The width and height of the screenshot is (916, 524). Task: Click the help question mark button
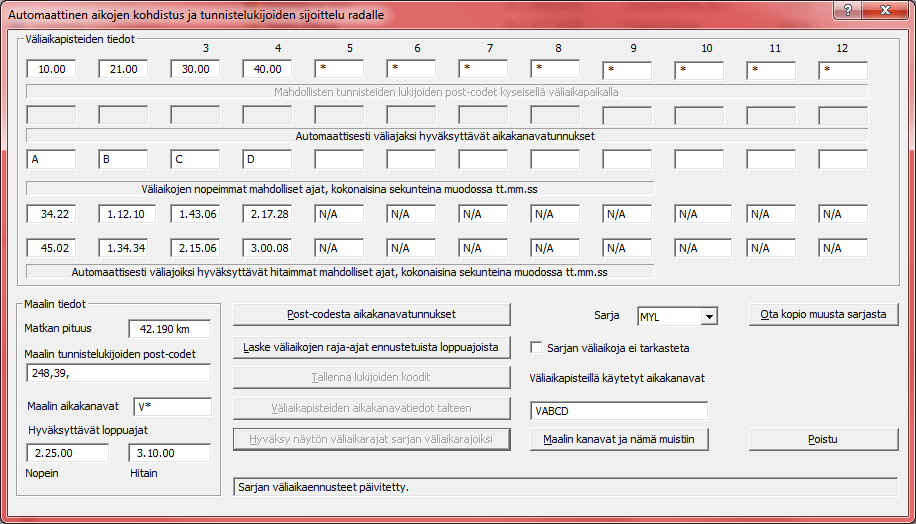coord(848,10)
